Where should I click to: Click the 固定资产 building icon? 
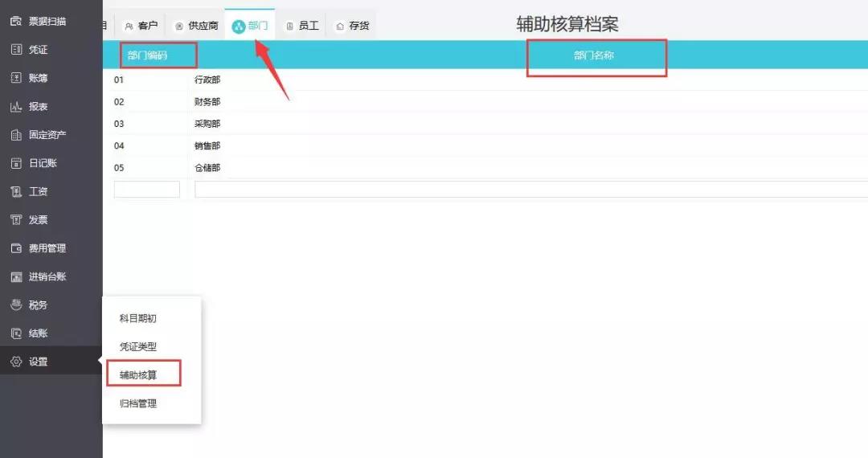(x=16, y=134)
